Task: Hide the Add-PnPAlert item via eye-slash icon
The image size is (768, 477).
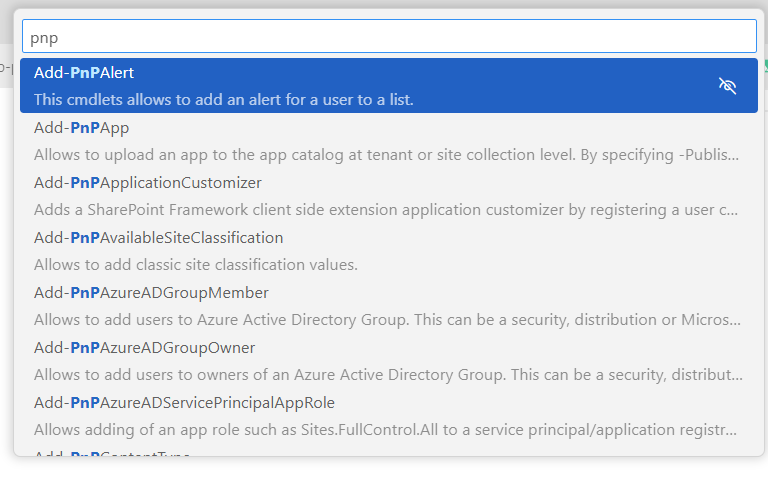Action: (x=727, y=86)
